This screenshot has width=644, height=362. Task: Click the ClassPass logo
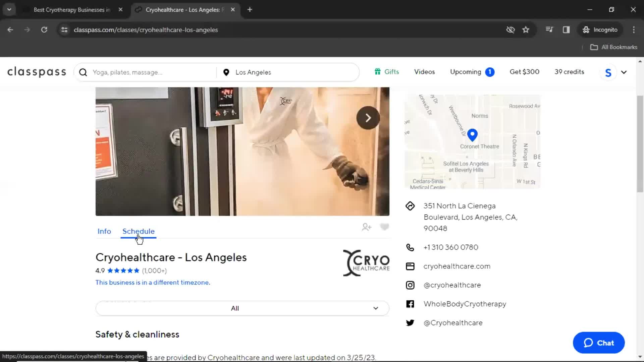tap(37, 72)
